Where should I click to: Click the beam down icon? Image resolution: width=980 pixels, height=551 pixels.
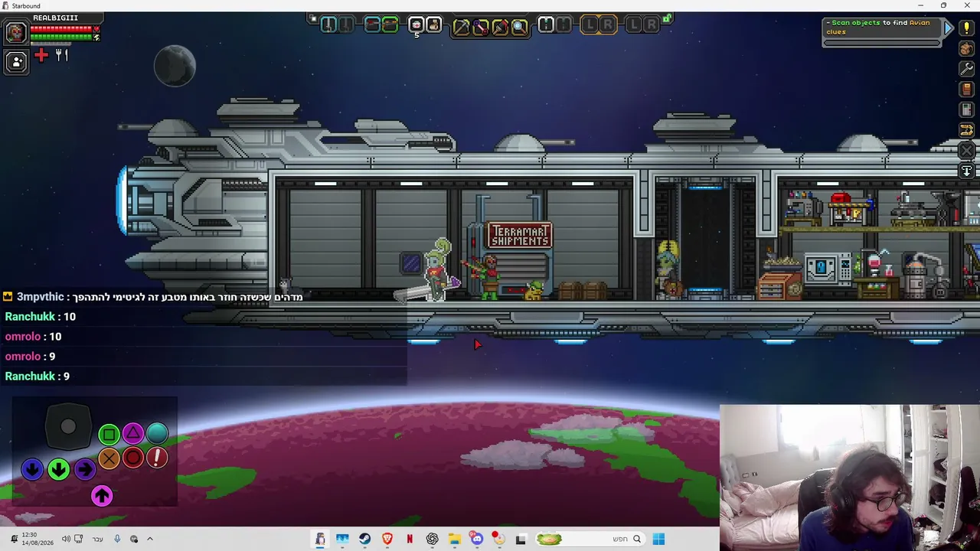(x=966, y=171)
